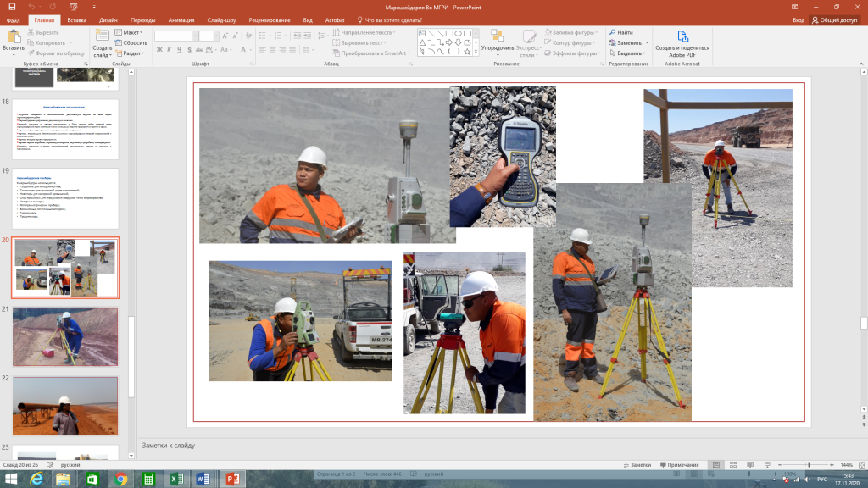
Task: Switch to the Рецензирование ribbon tab
Action: click(x=270, y=20)
